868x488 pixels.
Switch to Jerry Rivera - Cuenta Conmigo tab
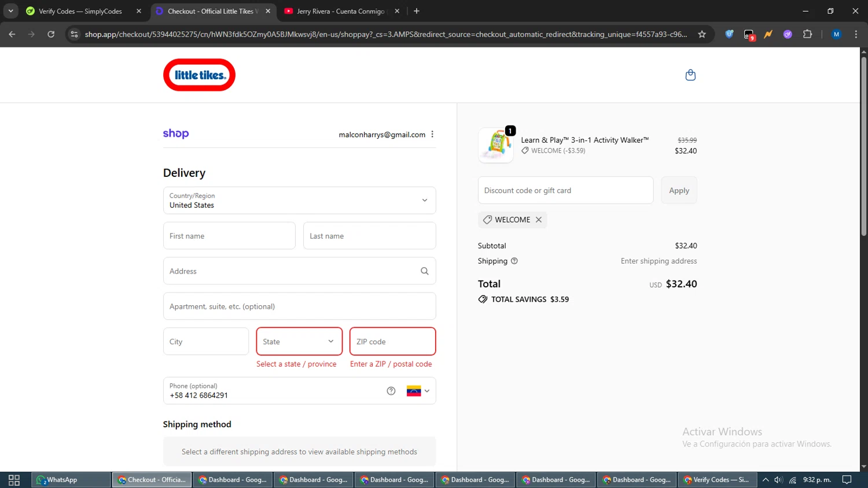pyautogui.click(x=341, y=11)
